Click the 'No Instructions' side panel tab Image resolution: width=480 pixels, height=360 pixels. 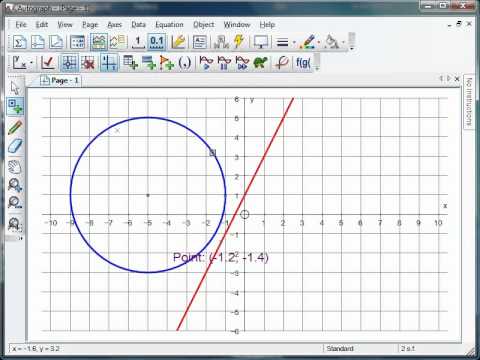pos(468,102)
